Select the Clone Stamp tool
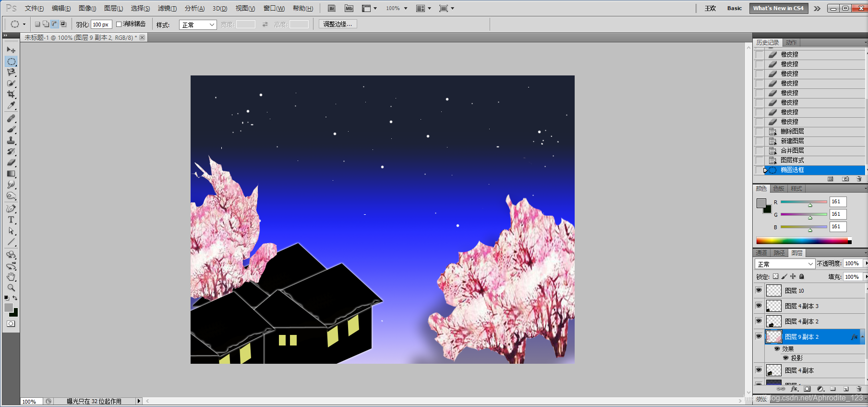Viewport: 868px width, 407px height. (x=11, y=140)
